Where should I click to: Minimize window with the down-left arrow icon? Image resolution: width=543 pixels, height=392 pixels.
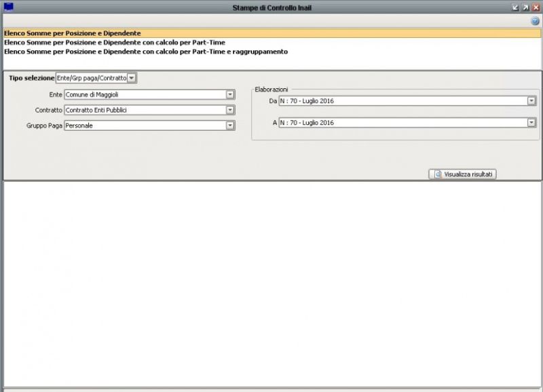[x=515, y=7]
